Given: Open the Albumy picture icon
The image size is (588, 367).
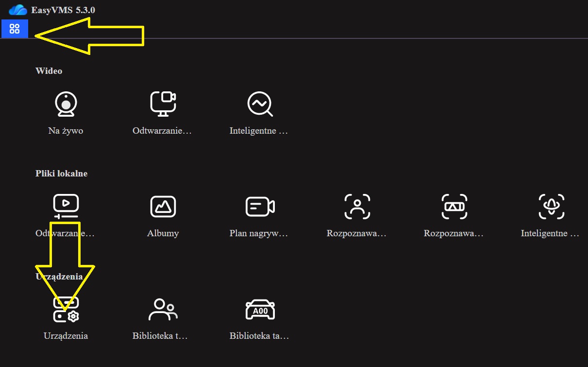Looking at the screenshot, I should pos(163,207).
